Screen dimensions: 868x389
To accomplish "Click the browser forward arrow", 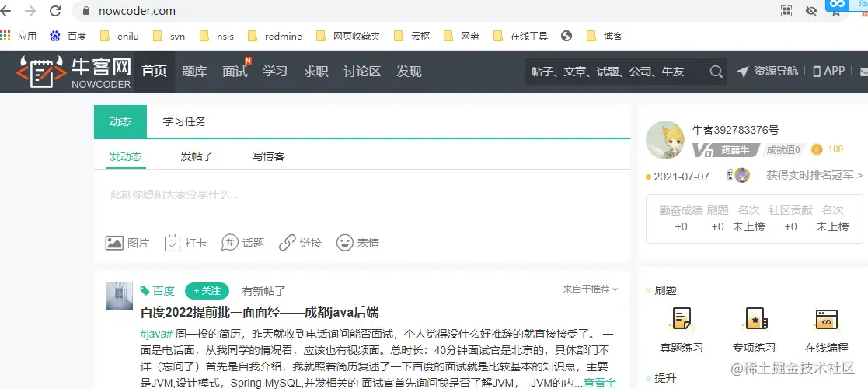I will tap(30, 11).
